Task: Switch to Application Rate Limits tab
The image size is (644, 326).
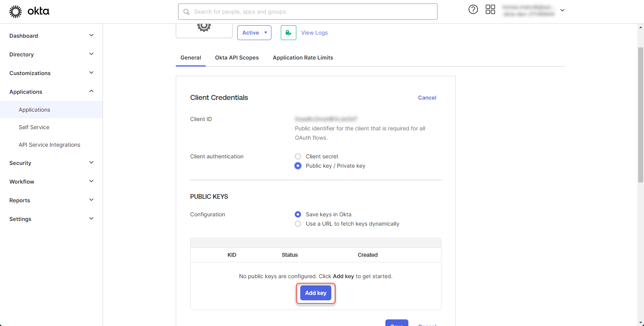Action: (x=303, y=58)
